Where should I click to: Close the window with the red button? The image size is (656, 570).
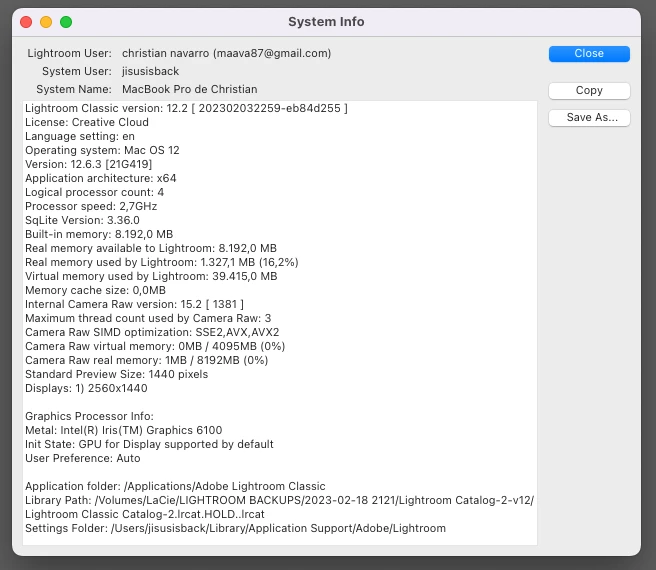[26, 22]
